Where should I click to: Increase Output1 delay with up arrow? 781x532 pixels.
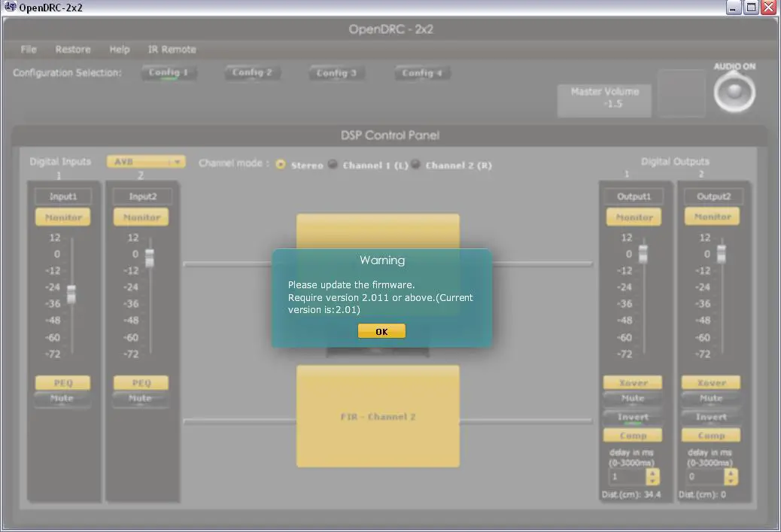pos(652,473)
